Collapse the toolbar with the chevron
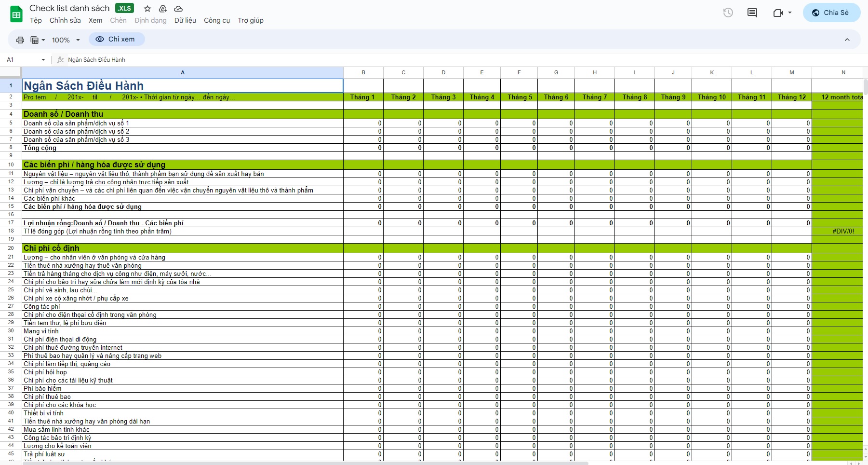Screen dimensions: 868x465 [847, 40]
